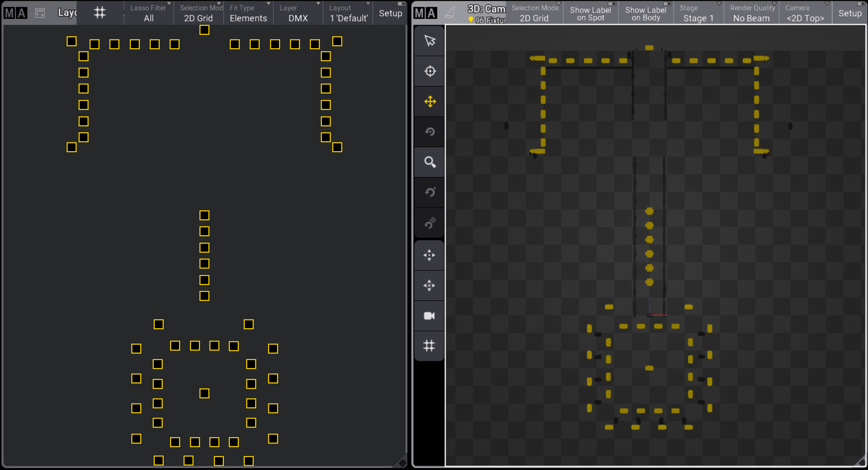Image resolution: width=868 pixels, height=470 pixels.
Task: Click the resize corner of Layout window
Action: pyautogui.click(x=402, y=463)
